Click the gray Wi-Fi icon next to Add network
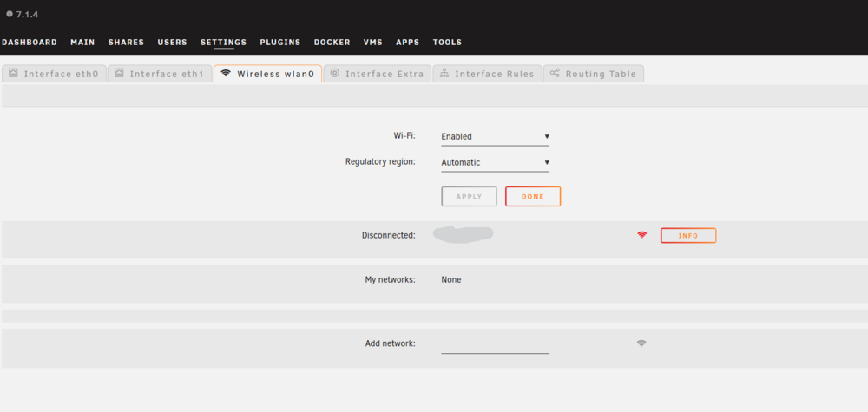The width and height of the screenshot is (868, 412). [x=641, y=343]
